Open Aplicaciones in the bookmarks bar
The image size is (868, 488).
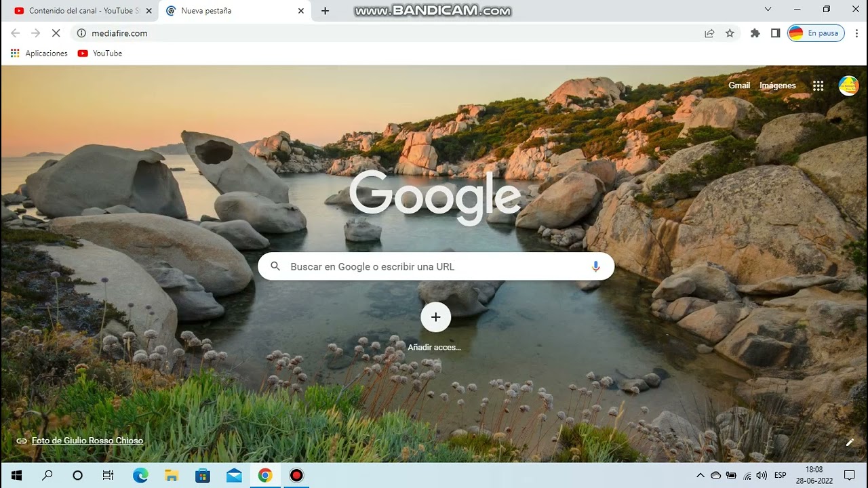point(39,54)
